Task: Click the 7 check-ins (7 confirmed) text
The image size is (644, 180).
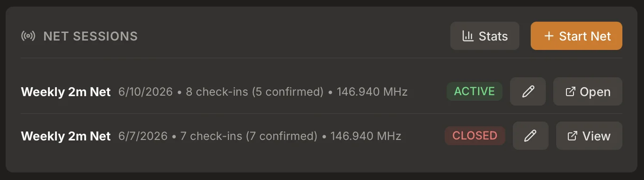Action: 249,136
